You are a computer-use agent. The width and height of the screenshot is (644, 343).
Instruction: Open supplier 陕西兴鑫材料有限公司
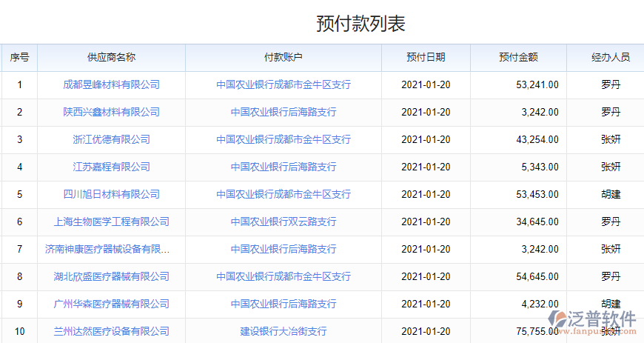111,112
